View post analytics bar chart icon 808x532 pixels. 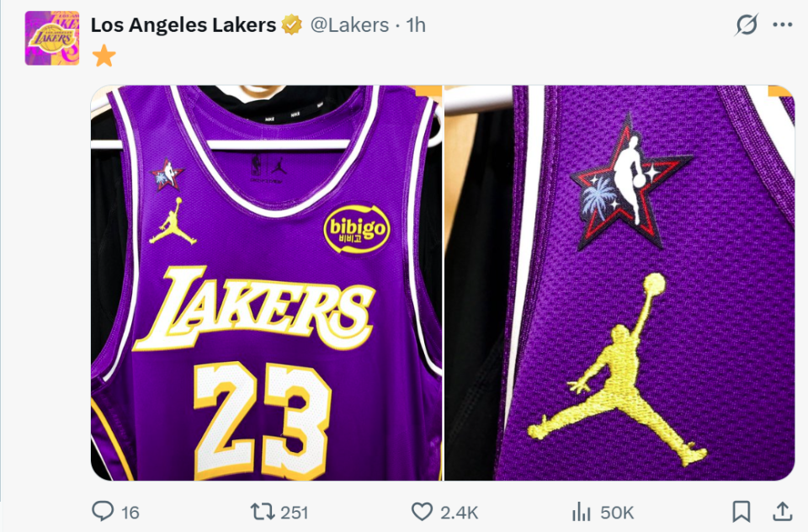point(582,511)
